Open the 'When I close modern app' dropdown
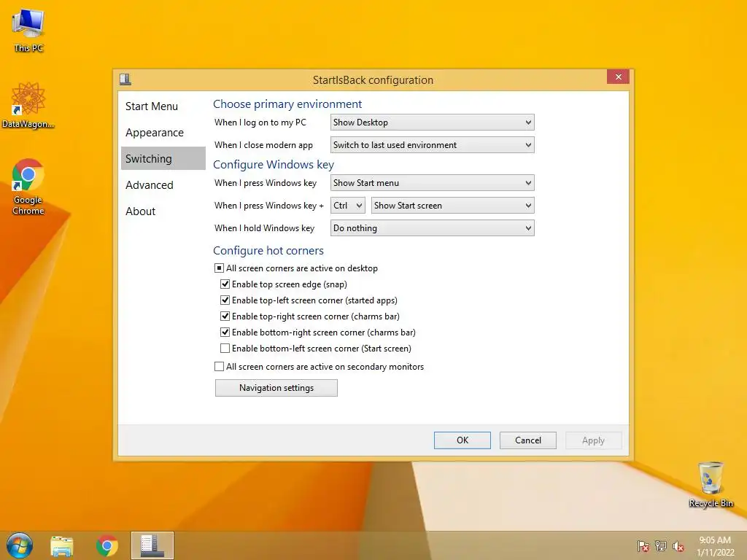 tap(432, 145)
